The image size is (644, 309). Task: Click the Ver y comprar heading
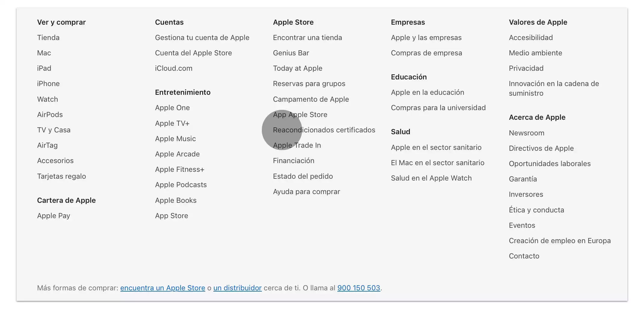click(61, 22)
